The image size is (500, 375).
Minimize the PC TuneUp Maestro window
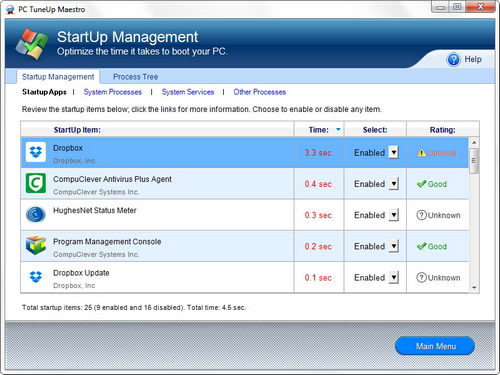pyautogui.click(x=440, y=7)
